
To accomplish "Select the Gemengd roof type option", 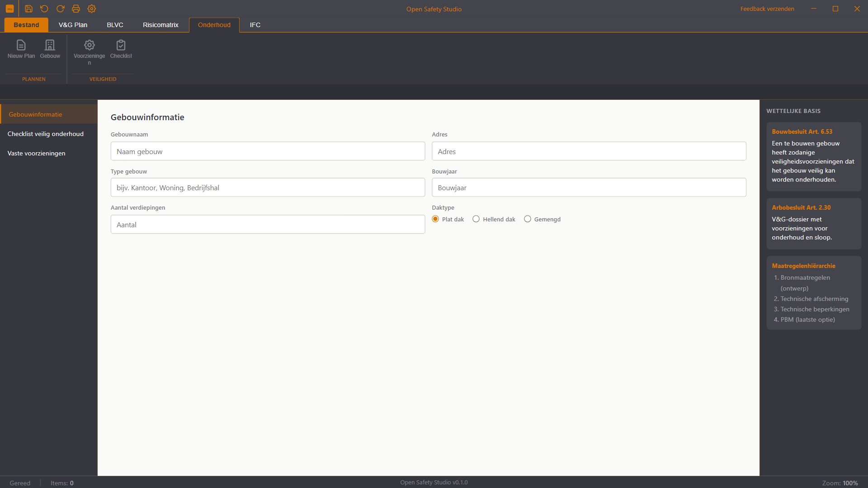I will 528,219.
